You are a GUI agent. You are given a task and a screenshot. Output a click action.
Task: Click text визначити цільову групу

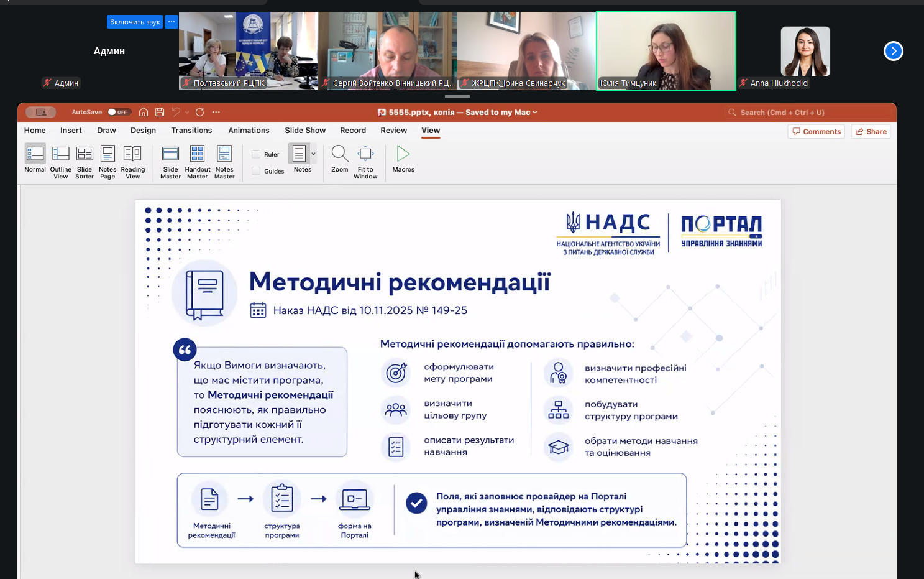(455, 409)
